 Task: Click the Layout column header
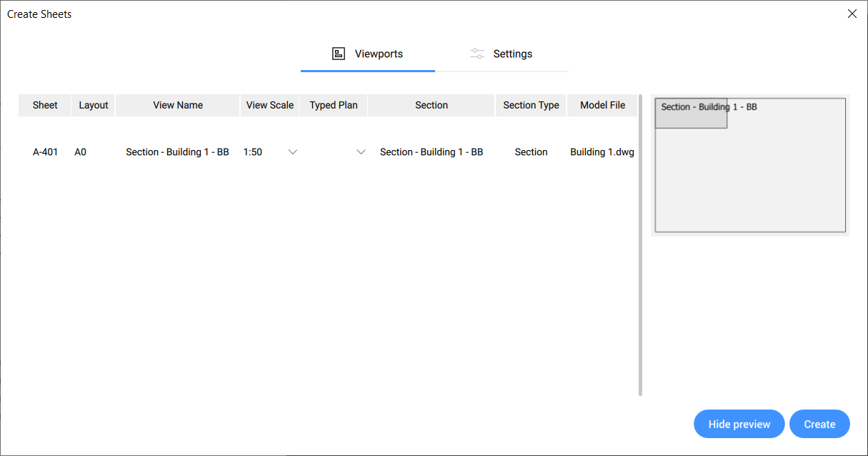[x=94, y=105]
